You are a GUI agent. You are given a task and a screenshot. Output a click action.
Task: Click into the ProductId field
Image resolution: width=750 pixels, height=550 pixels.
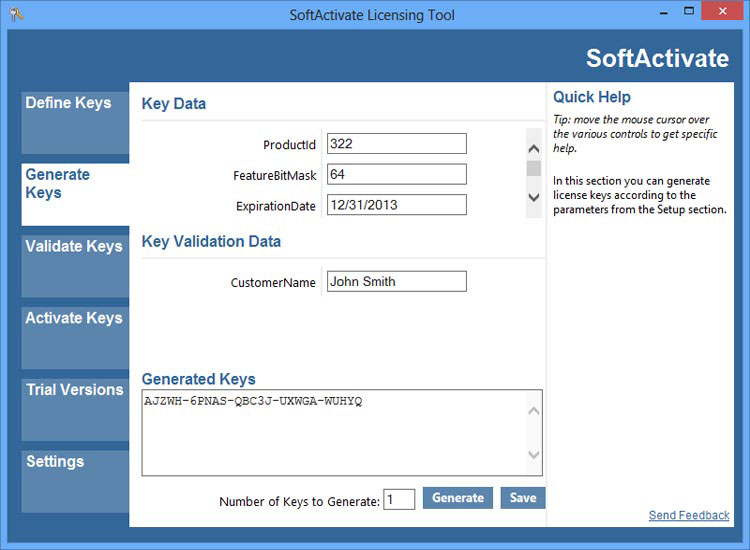pyautogui.click(x=396, y=144)
